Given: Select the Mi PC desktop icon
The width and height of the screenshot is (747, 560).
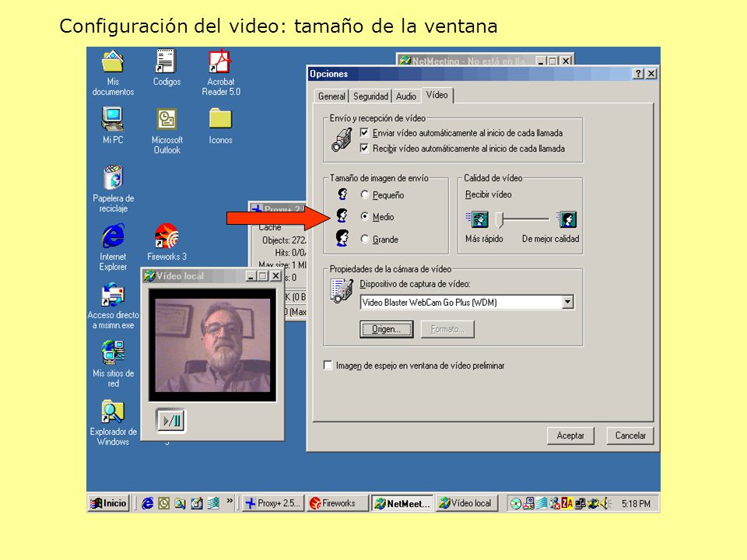Looking at the screenshot, I should pos(113,125).
